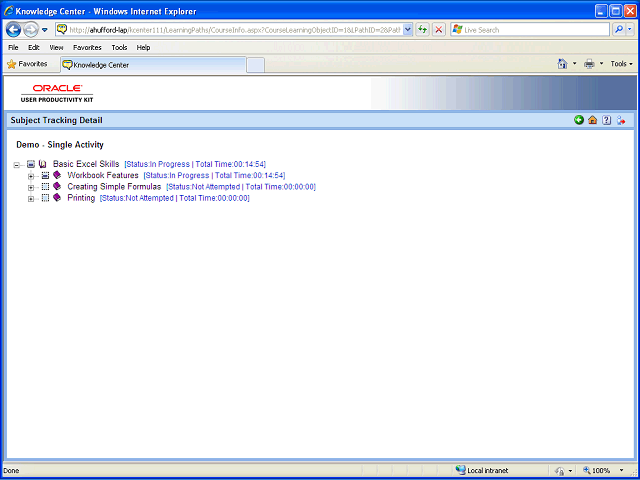
Task: Open the address bar history dropdown
Action: 407,29
